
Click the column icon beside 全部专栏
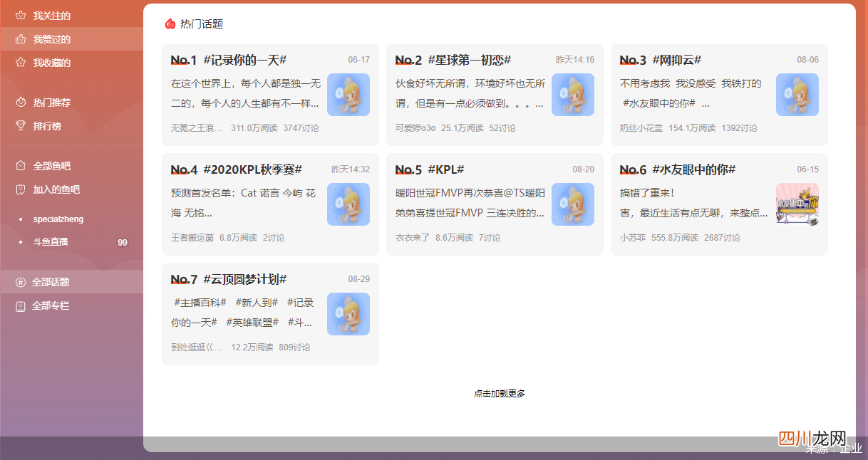pyautogui.click(x=21, y=305)
